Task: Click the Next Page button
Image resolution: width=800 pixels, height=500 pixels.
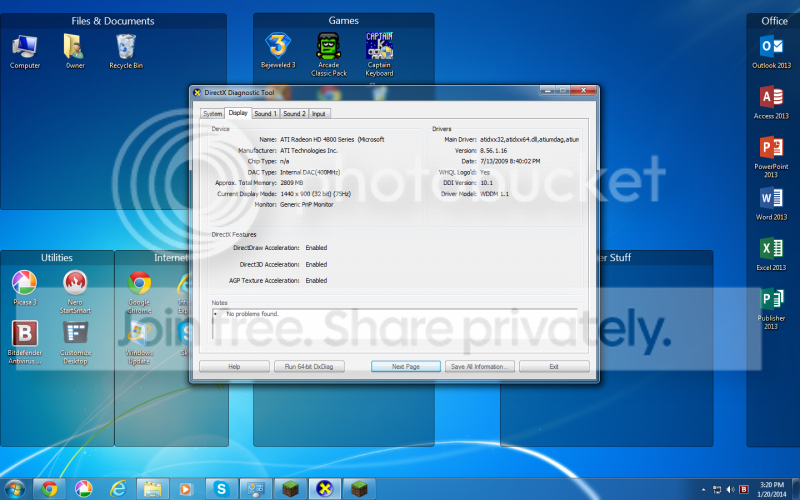Action: pyautogui.click(x=406, y=367)
